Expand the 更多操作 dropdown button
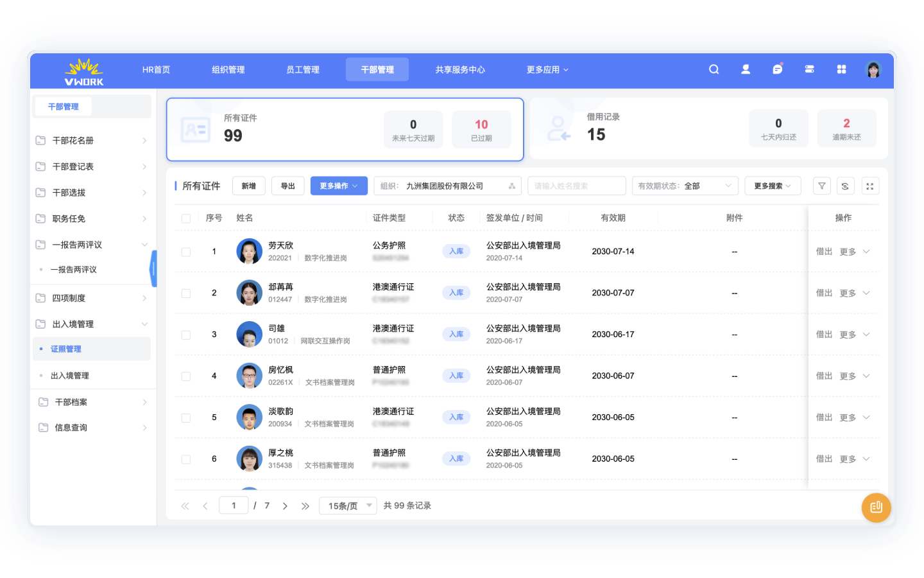Viewport: 924px width, 578px height. click(x=339, y=186)
